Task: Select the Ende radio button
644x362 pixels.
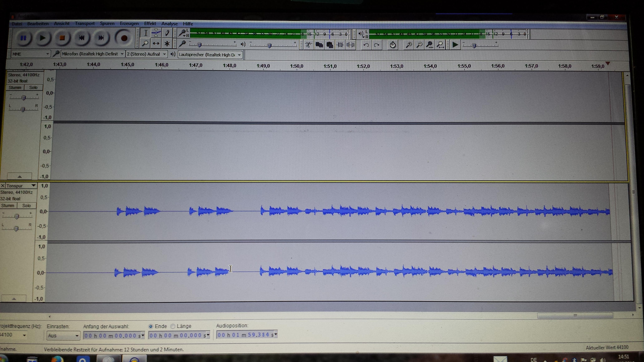Action: [151, 326]
